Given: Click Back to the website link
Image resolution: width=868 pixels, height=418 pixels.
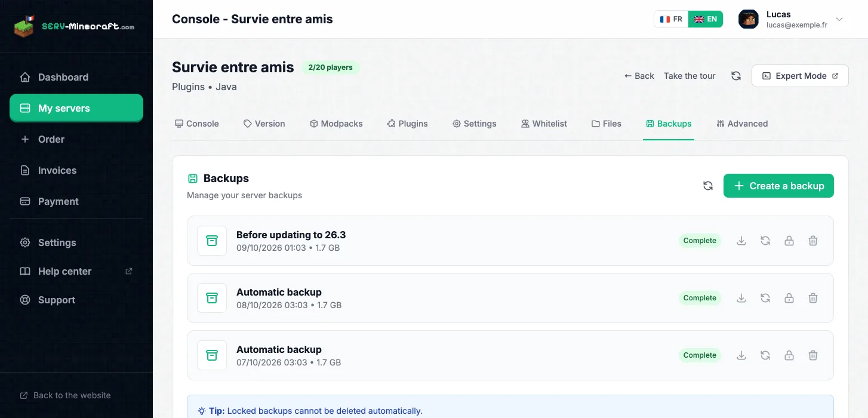Looking at the screenshot, I should point(66,395).
